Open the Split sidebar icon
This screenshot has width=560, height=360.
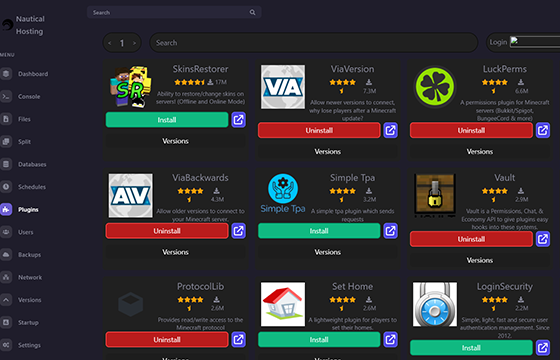click(6, 141)
